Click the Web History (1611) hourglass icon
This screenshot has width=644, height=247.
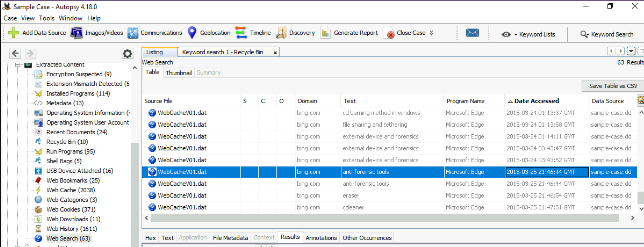(38, 229)
